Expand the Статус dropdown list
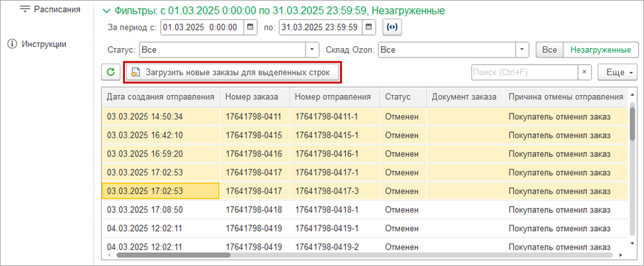Viewport: 644px width, 266px height. point(313,50)
